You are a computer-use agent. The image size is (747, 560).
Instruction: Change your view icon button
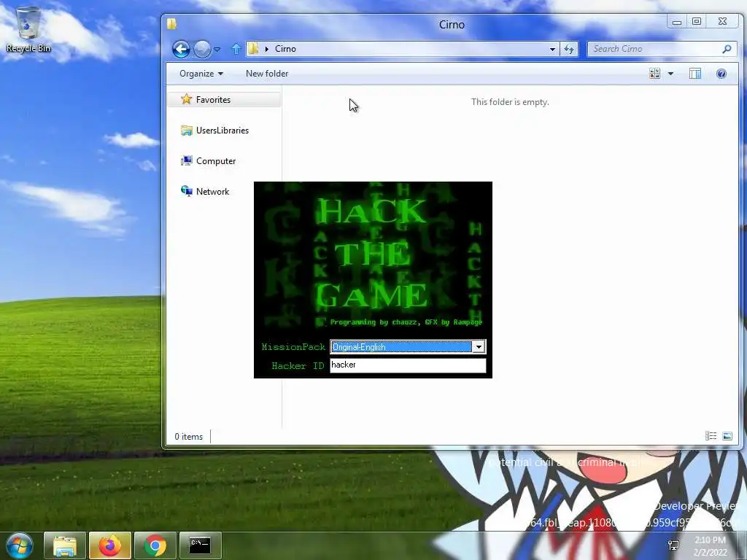(655, 74)
